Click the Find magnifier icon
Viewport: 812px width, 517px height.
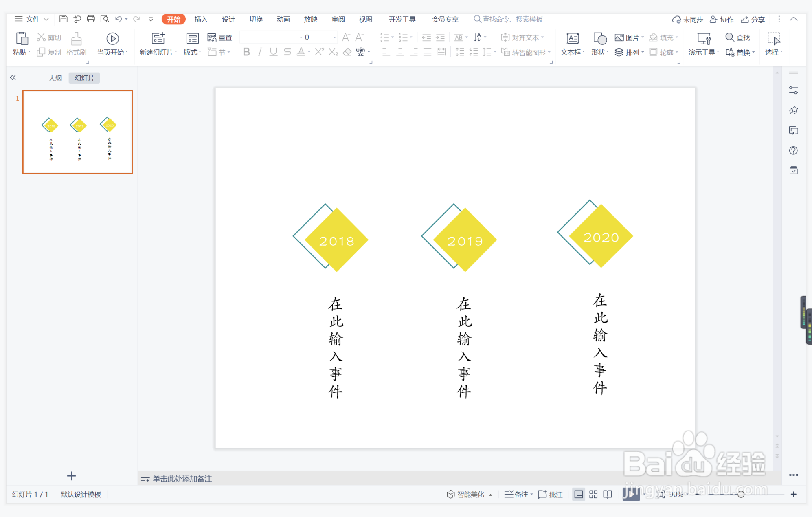pos(729,37)
